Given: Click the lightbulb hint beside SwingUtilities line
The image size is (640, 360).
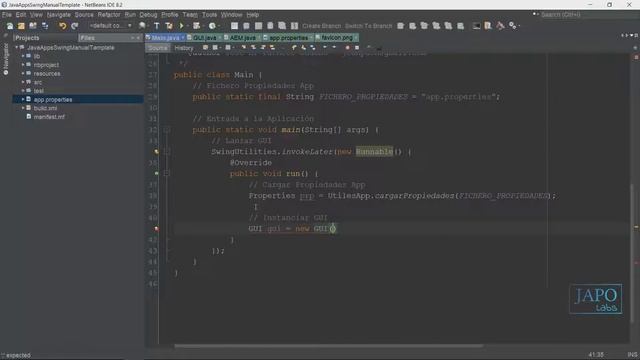Looking at the screenshot, I should pos(156,152).
